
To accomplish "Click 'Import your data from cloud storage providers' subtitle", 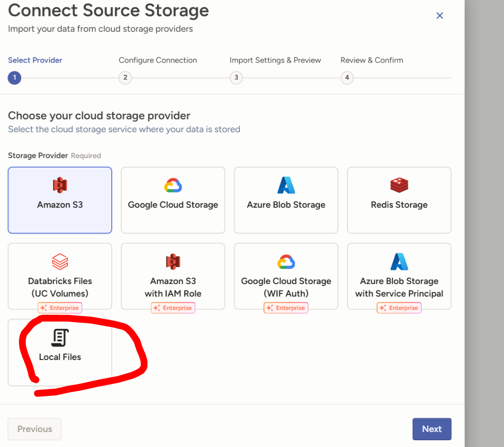I will 100,29.
